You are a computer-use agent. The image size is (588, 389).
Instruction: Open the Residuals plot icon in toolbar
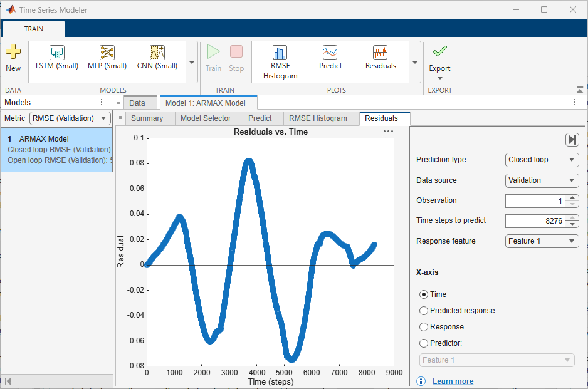381,53
